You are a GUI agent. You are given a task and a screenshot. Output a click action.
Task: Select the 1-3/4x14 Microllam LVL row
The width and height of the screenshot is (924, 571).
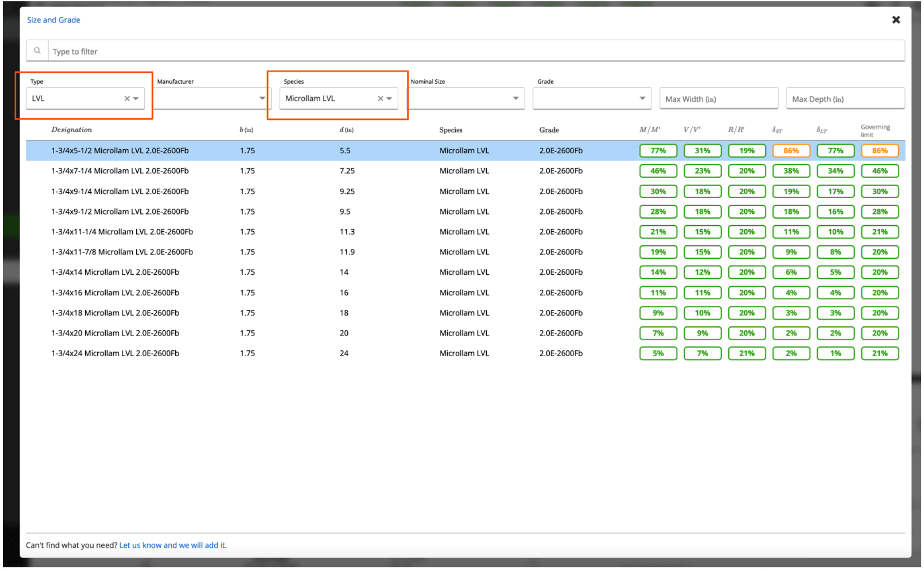(x=465, y=272)
